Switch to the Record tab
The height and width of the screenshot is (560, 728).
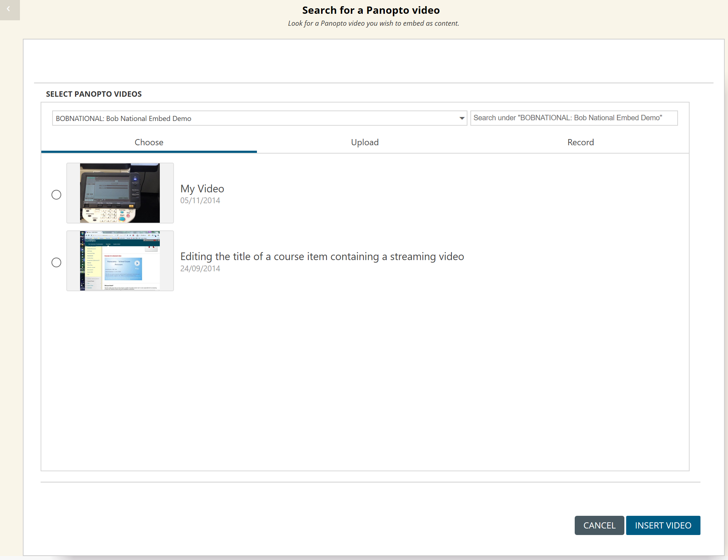(x=581, y=142)
